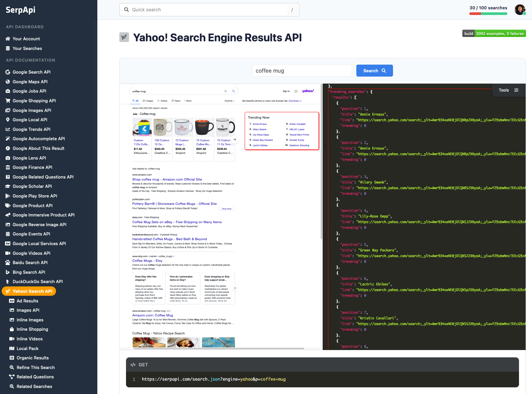Click the user avatar in header
532x394 pixels.
[x=520, y=10]
